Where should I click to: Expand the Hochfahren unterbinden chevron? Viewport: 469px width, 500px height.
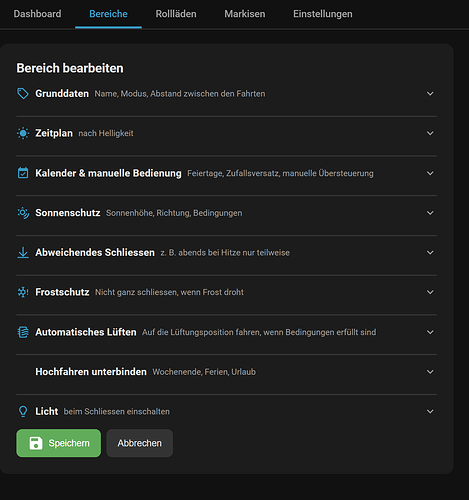click(430, 372)
